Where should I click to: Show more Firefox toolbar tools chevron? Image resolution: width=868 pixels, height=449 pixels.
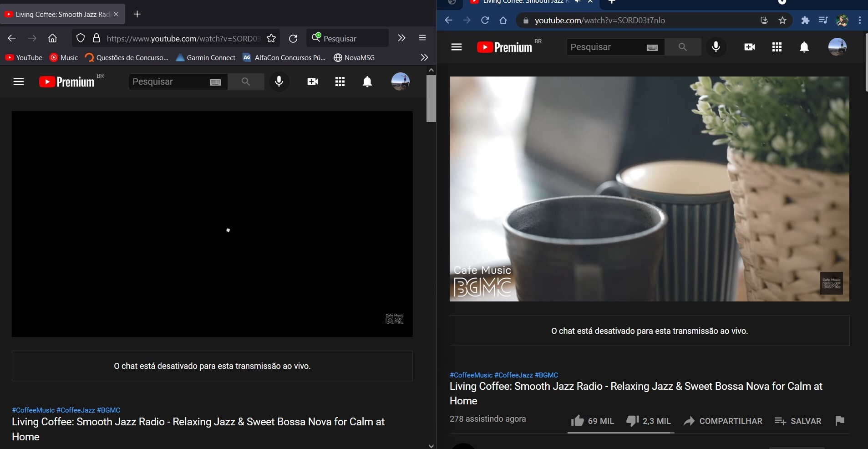coord(401,38)
